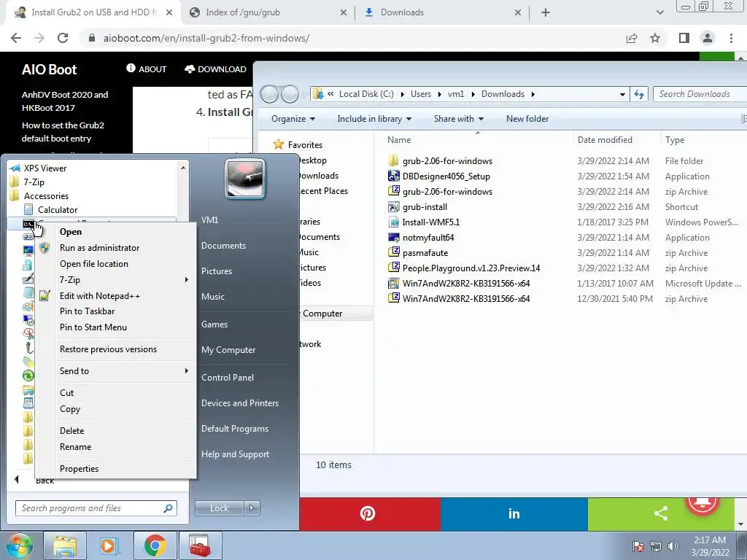Open network icon in system tray
This screenshot has height=560, width=747.
[x=656, y=546]
